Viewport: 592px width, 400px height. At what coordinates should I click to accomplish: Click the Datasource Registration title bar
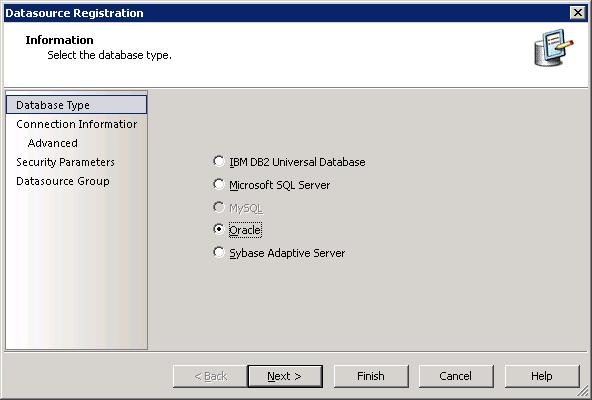click(287, 13)
